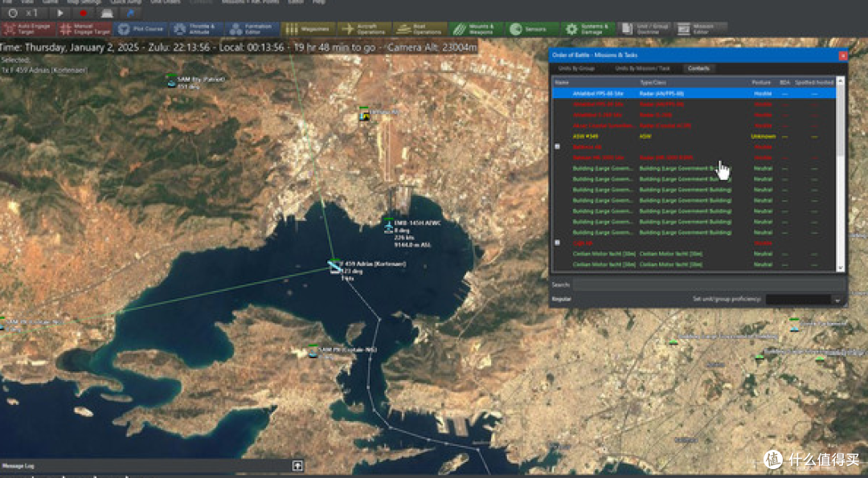Click the Regular proficiency label

coord(561,300)
